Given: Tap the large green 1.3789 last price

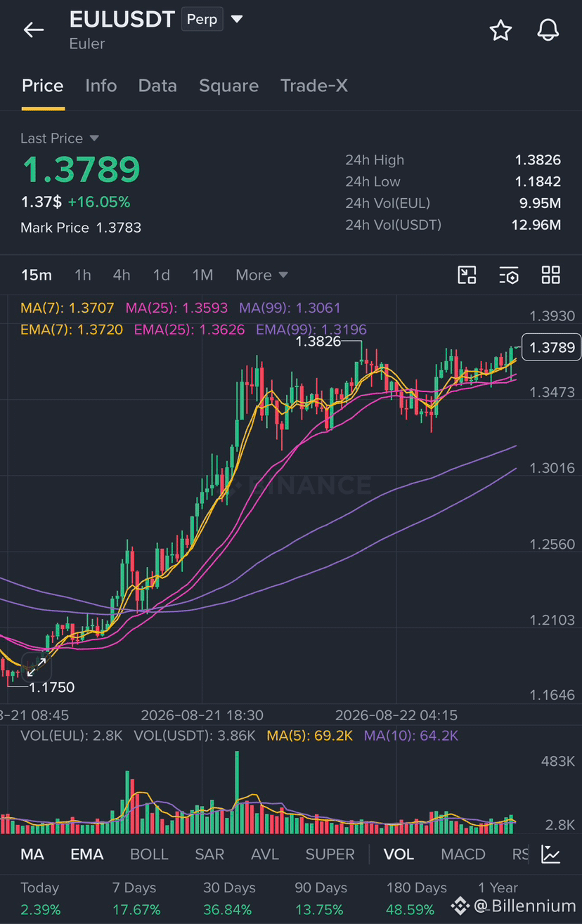Looking at the screenshot, I should (81, 169).
